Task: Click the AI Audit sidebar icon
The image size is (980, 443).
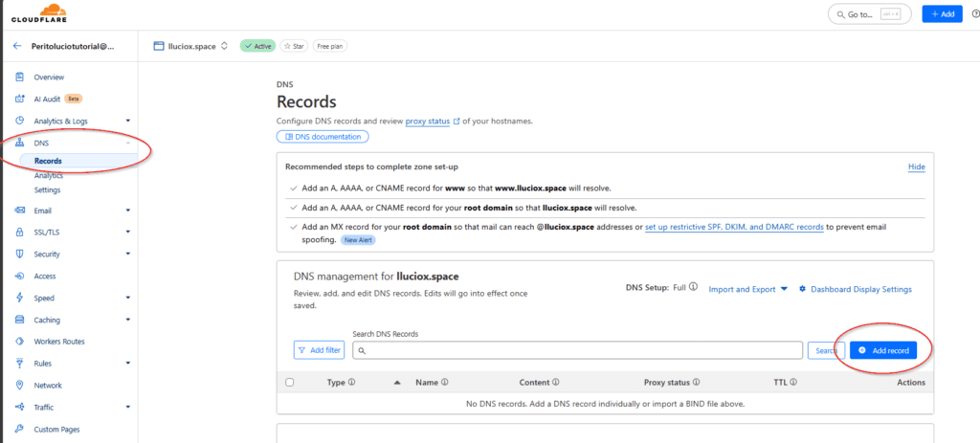Action: coord(20,99)
